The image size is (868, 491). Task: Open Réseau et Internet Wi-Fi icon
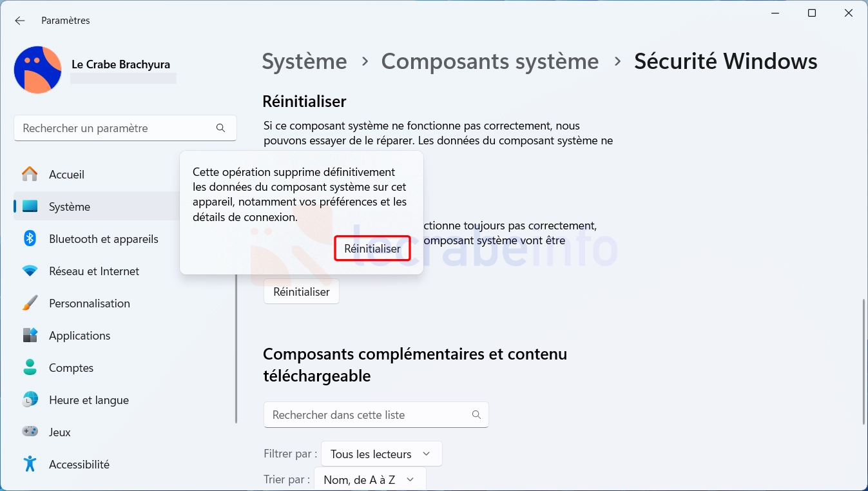[x=30, y=271]
